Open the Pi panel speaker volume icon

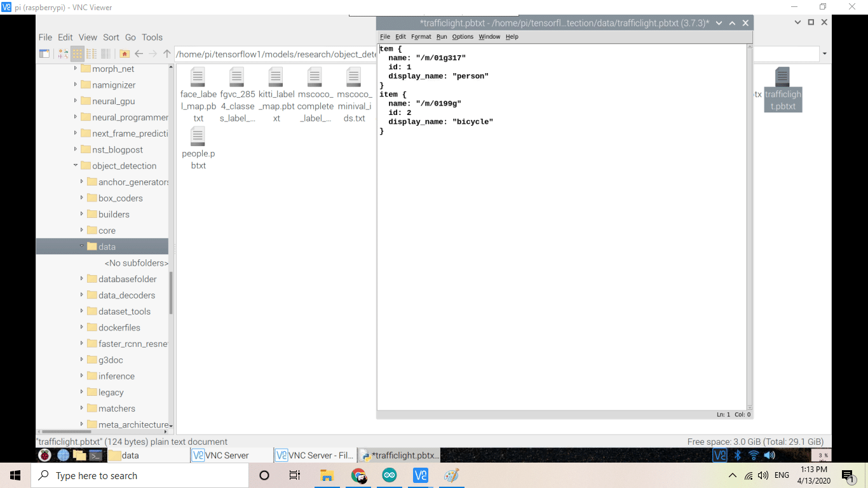click(x=769, y=455)
